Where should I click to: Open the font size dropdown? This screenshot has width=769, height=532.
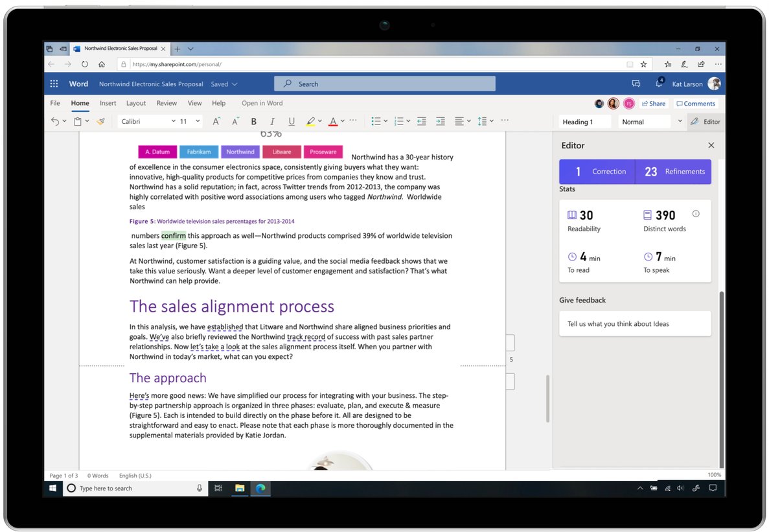[198, 121]
